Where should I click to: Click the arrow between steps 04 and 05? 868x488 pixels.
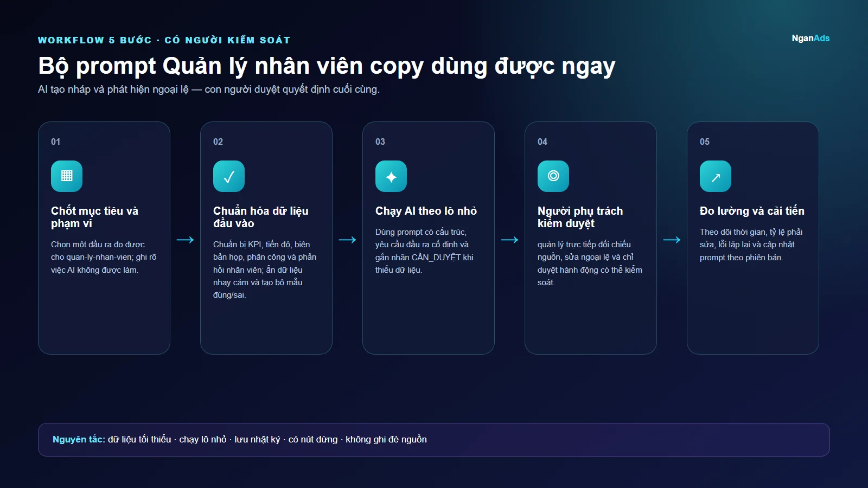672,240
